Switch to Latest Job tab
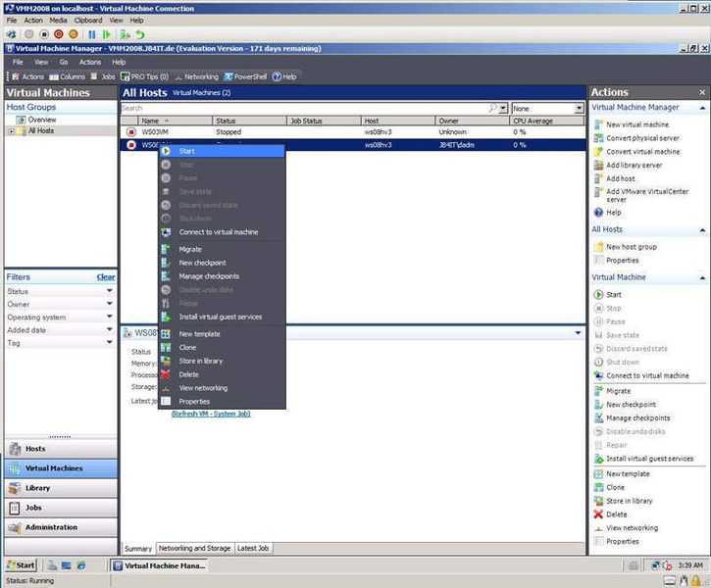Viewport: 711px width, 588px height. [253, 548]
